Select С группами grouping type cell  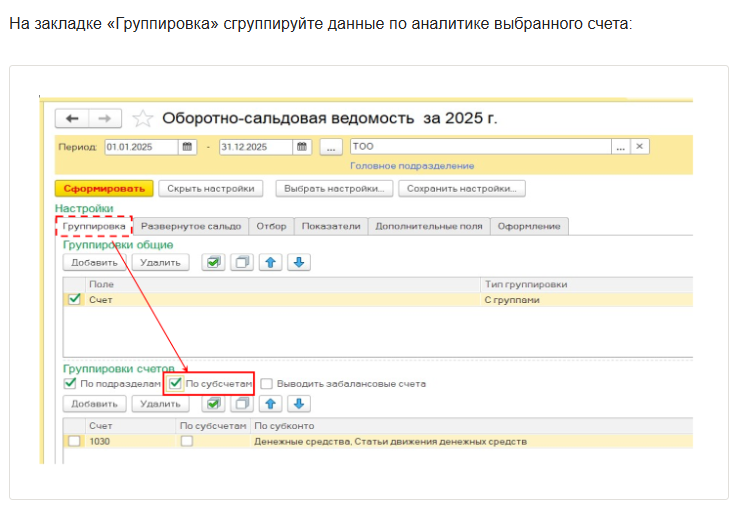coord(587,299)
